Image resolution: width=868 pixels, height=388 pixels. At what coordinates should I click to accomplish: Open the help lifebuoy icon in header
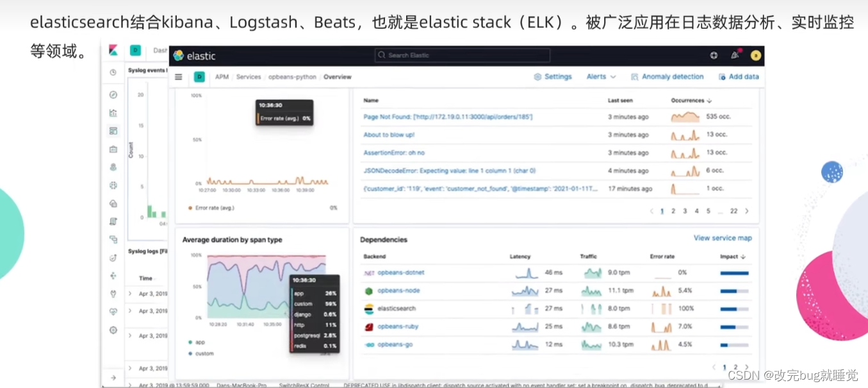(x=714, y=55)
